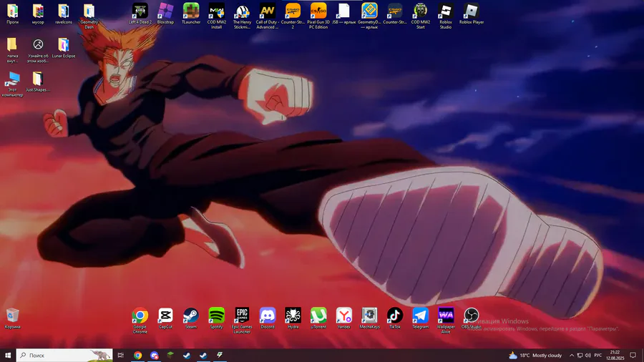Select the MechaKeys desktop icon

(369, 318)
